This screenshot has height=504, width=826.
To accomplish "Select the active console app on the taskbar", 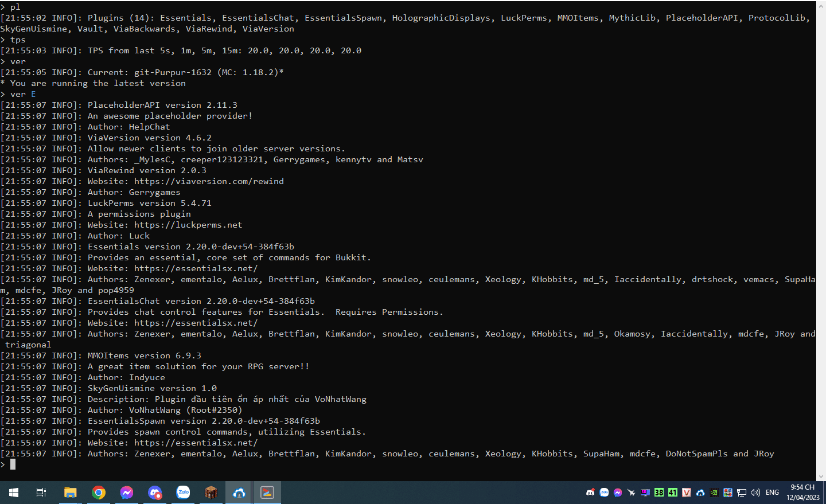I will coord(267,493).
